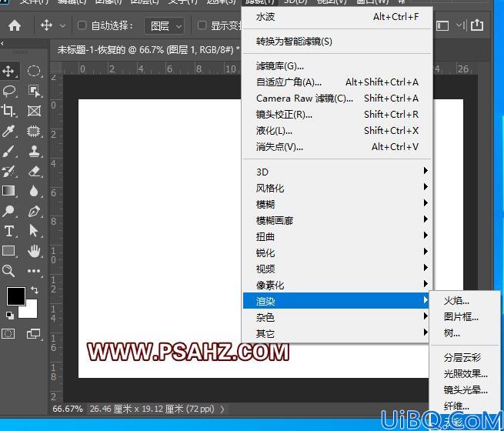504x431 pixels.
Task: Select the Move tool in the toolbox
Action: (8, 71)
